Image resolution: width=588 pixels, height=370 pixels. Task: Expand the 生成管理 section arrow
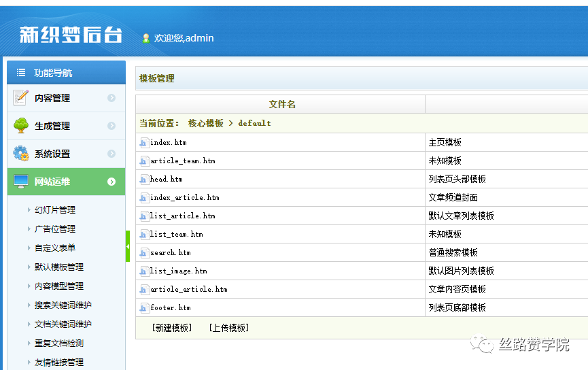[x=111, y=126]
